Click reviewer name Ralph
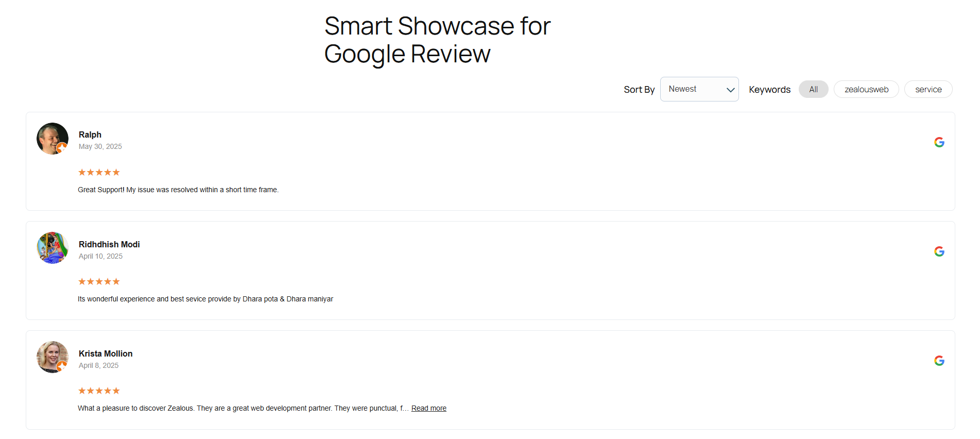 [90, 134]
